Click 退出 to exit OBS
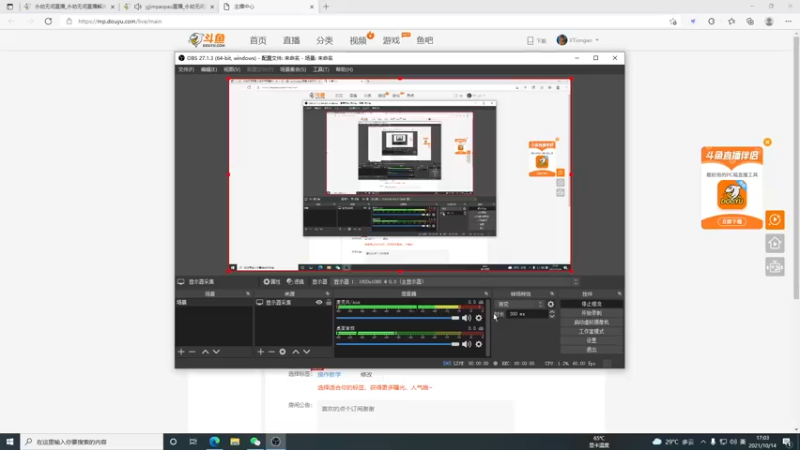The height and width of the screenshot is (450, 800). [591, 349]
